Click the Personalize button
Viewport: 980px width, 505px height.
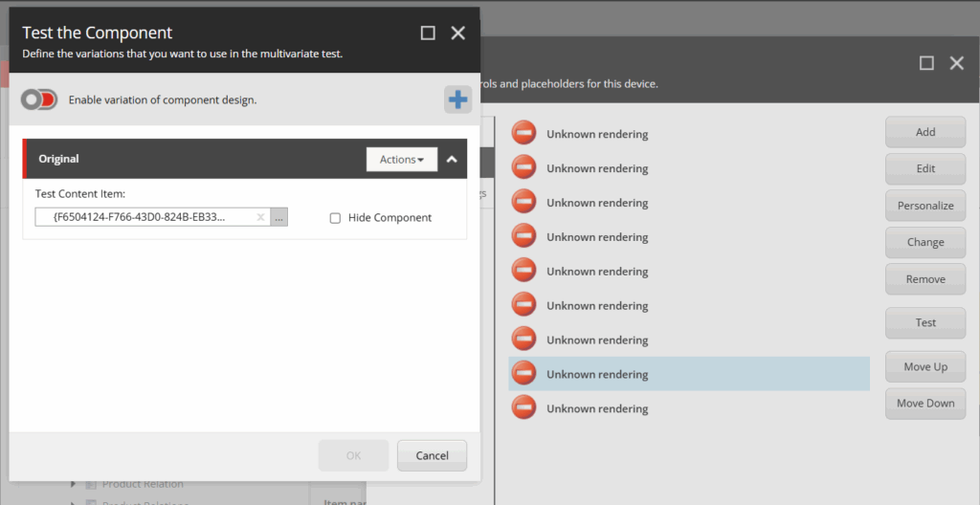tap(925, 206)
